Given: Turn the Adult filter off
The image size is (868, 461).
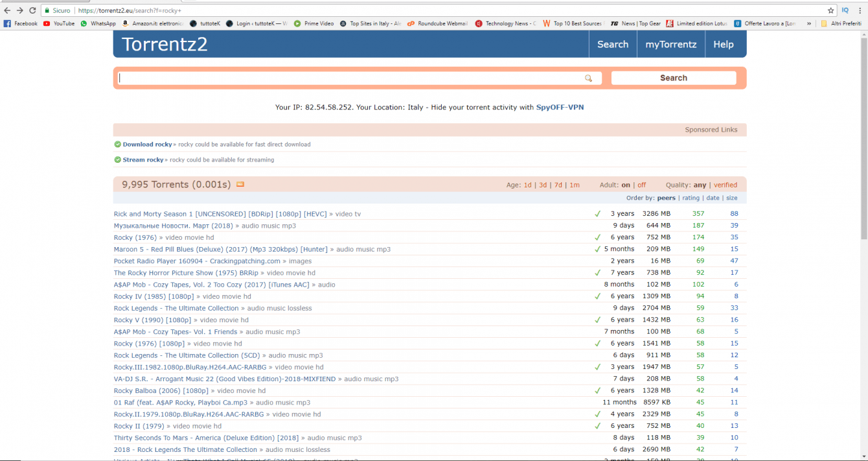Looking at the screenshot, I should [641, 185].
